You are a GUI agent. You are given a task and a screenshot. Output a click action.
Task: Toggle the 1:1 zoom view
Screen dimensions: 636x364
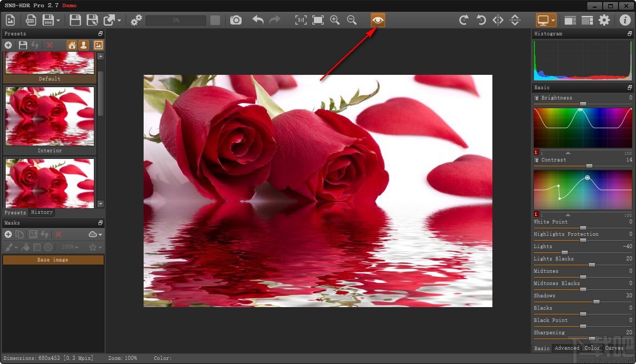coord(301,20)
